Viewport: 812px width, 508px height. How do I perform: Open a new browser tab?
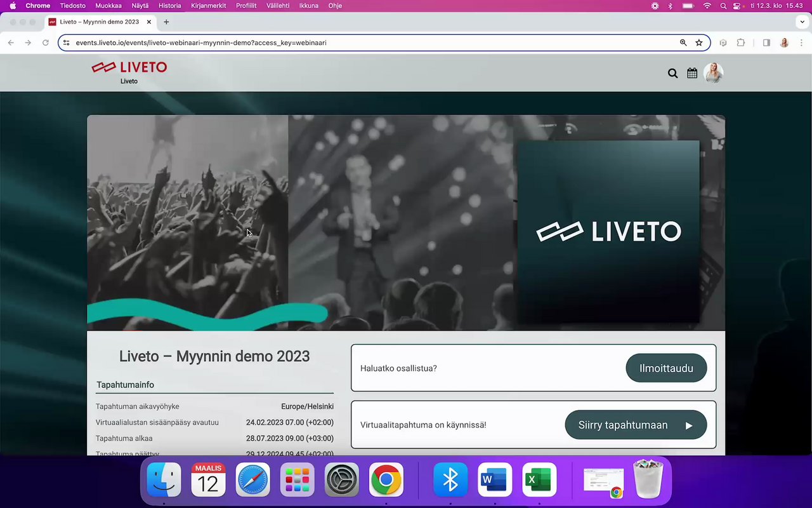click(166, 22)
